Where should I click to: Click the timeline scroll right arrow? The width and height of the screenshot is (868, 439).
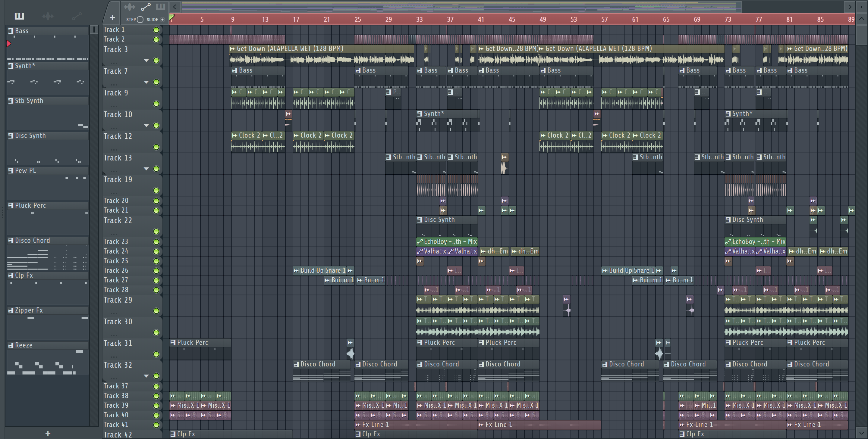tap(850, 6)
